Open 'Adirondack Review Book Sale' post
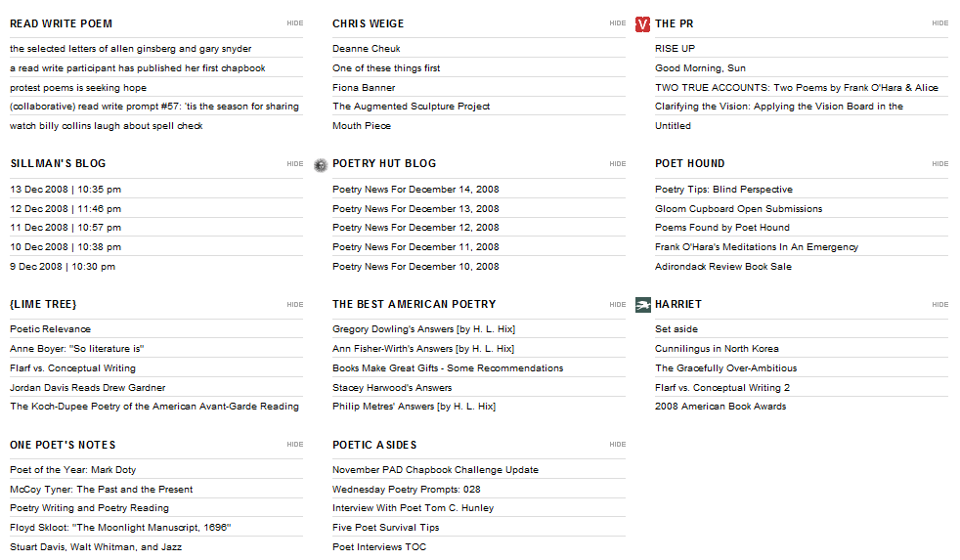This screenshot has height=560, width=960. [723, 266]
